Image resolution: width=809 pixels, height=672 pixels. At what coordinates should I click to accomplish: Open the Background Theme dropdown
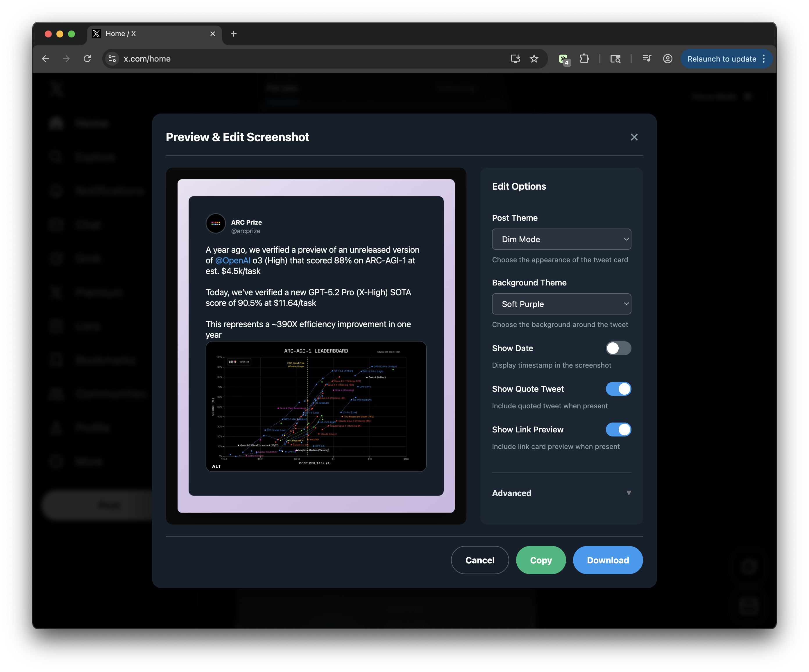(x=561, y=304)
